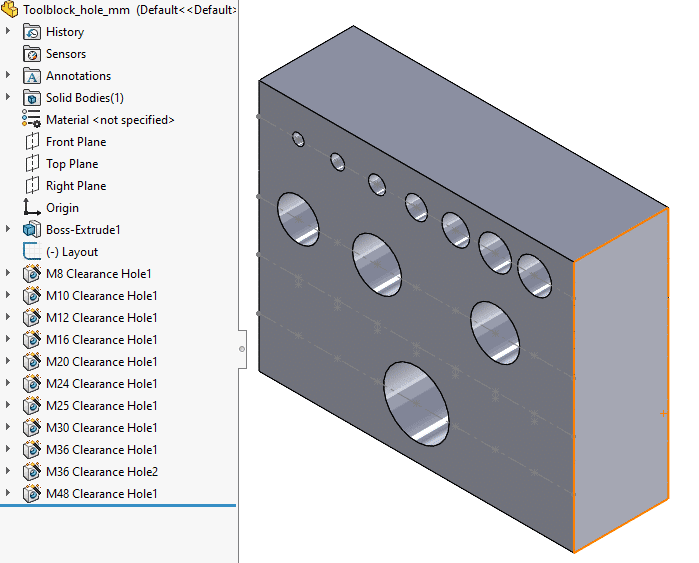Expand the Solid Bodies(1) node
This screenshot has width=699, height=563.
[x=8, y=97]
